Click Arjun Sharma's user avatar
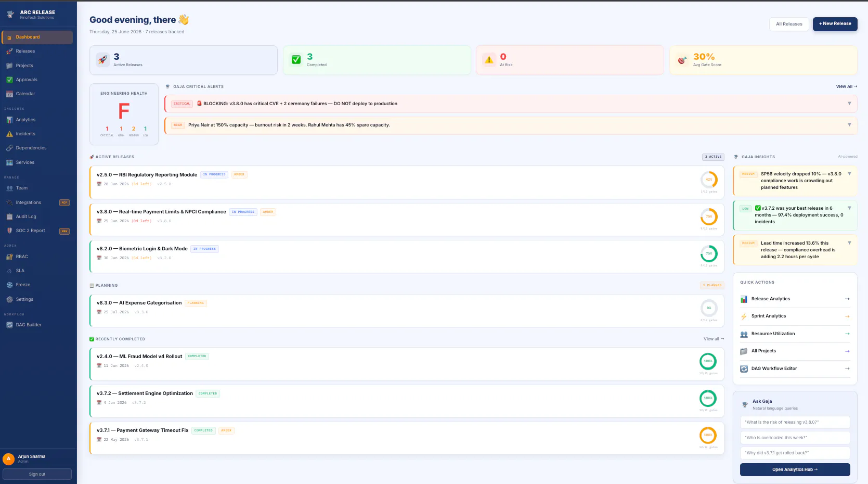The width and height of the screenshot is (868, 484). pyautogui.click(x=8, y=459)
